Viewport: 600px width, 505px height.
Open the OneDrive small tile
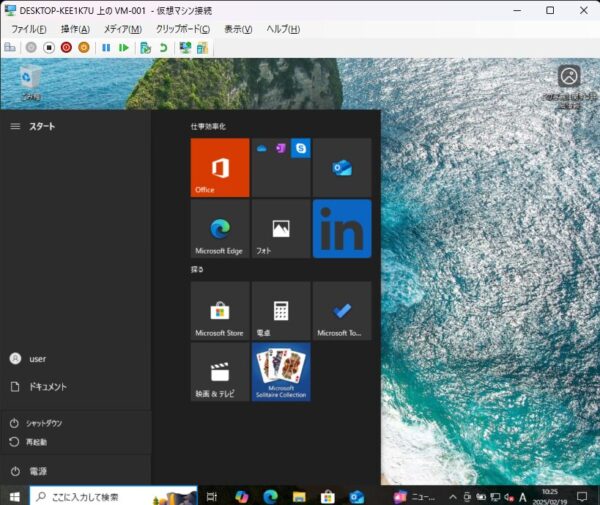[x=262, y=148]
